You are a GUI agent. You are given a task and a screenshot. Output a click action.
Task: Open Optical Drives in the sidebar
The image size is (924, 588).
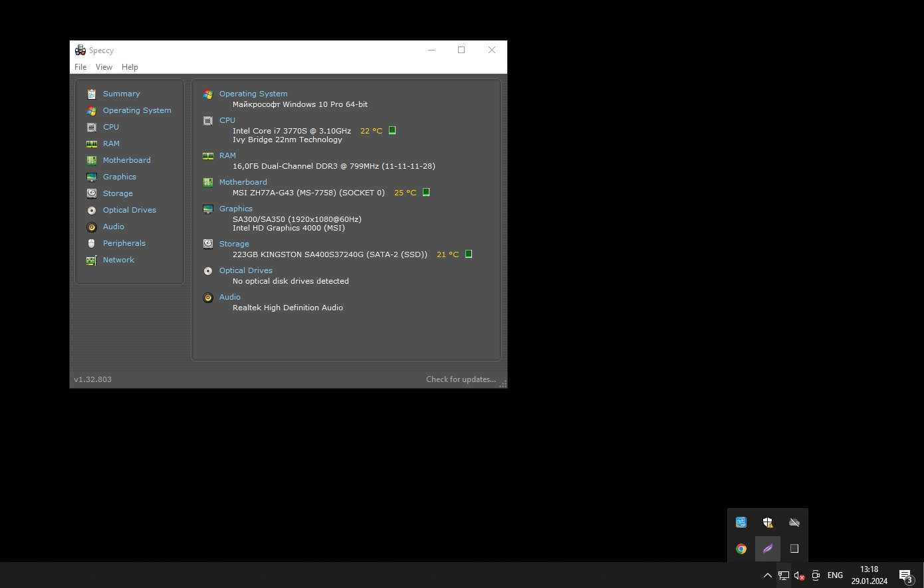129,210
